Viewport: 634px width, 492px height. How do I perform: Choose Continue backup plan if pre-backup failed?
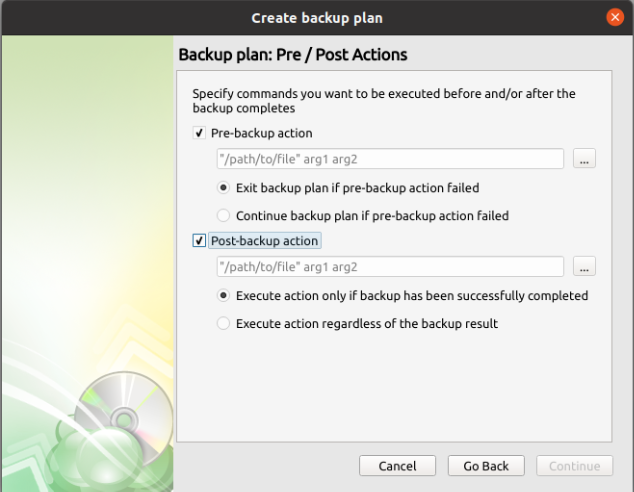(224, 215)
